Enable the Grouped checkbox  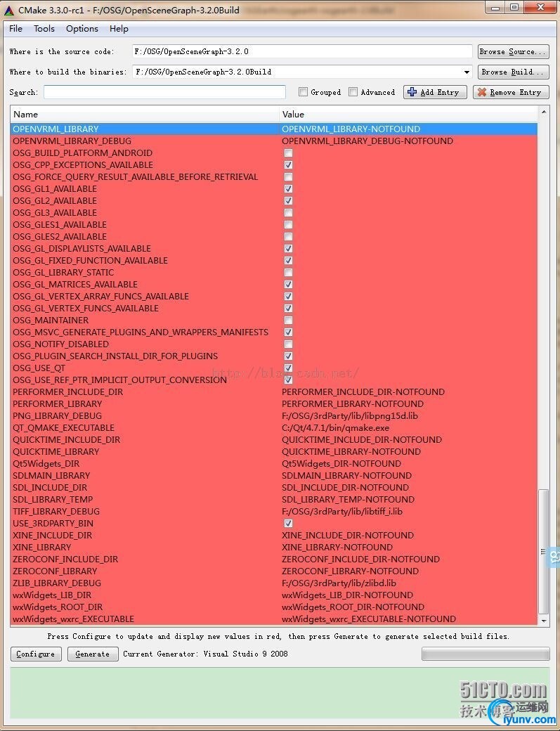[303, 92]
